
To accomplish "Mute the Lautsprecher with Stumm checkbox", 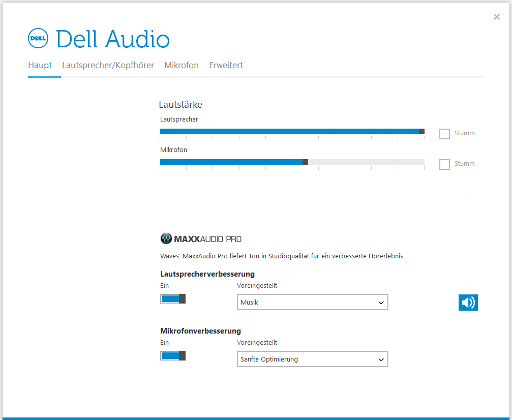I will pyautogui.click(x=444, y=134).
